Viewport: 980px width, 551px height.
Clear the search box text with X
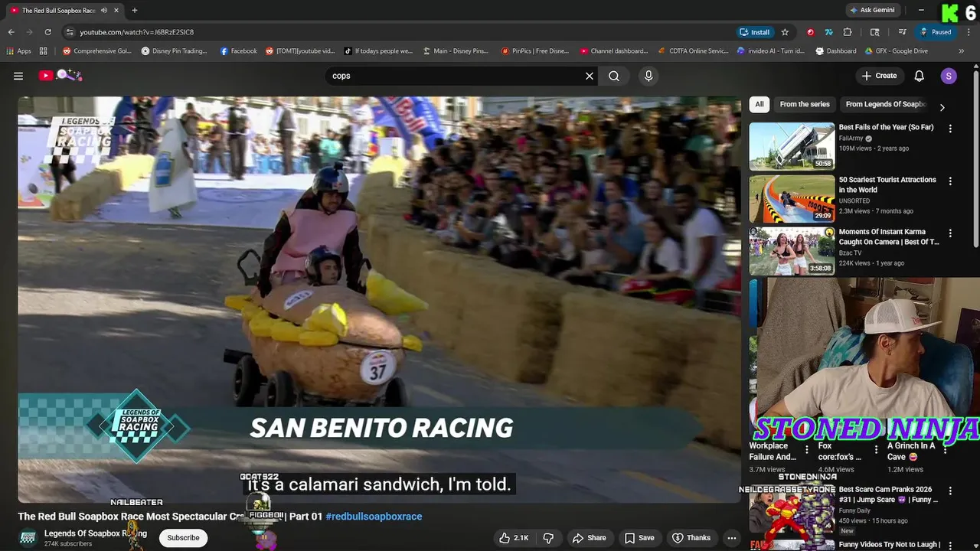click(590, 76)
